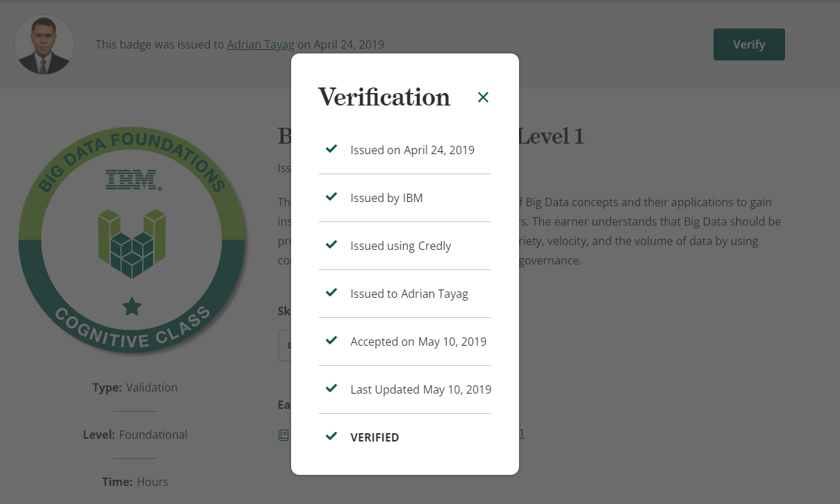Click the IBM logo on the badge
The image size is (840, 504).
tap(133, 179)
